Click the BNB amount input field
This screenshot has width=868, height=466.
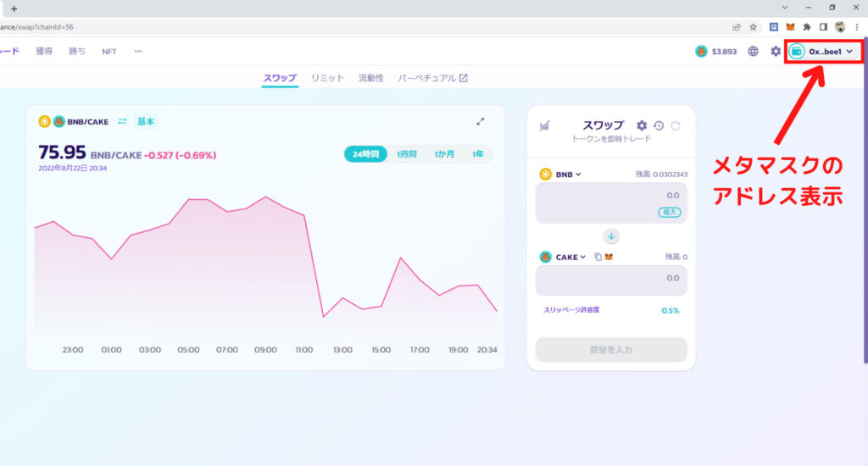point(611,203)
